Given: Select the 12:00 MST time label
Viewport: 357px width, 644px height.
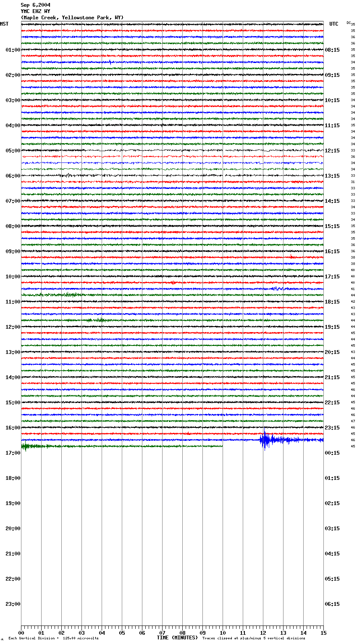Looking at the screenshot, I should coord(13,327).
